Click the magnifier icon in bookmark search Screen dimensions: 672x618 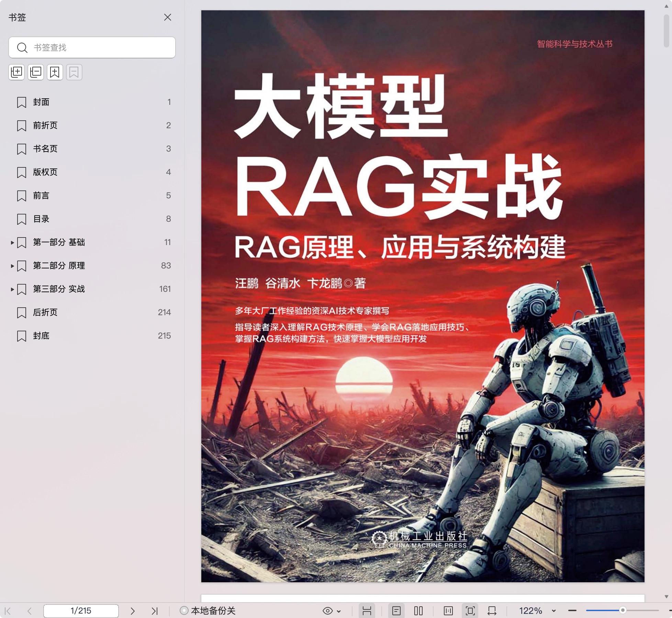point(22,47)
